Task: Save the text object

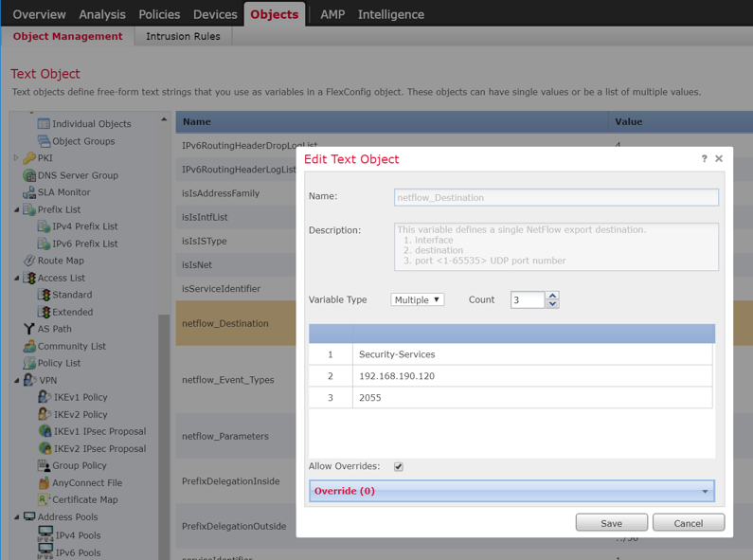Action: coord(611,523)
